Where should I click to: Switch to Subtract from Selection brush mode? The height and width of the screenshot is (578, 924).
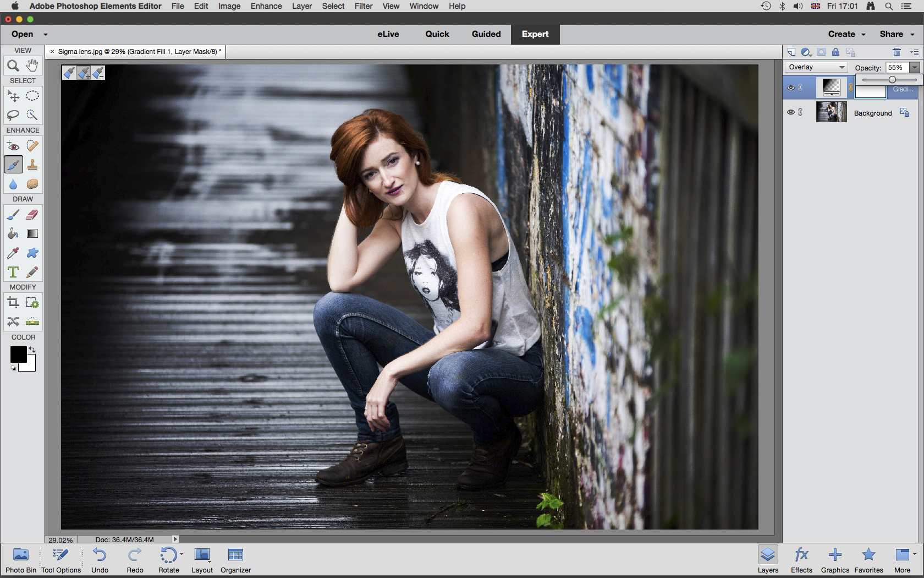pos(98,73)
